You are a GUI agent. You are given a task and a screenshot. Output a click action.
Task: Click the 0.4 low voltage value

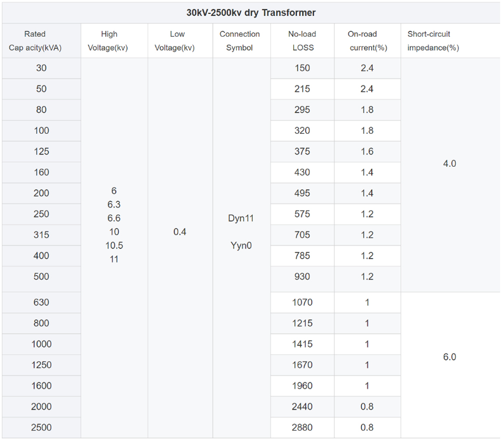click(x=180, y=232)
